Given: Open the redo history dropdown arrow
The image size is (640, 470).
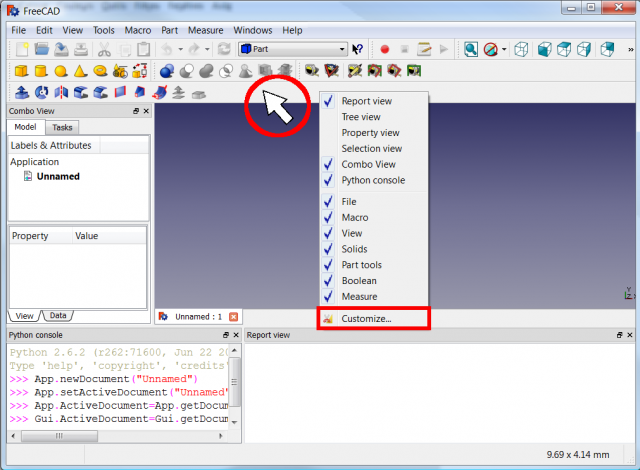Looking at the screenshot, I should (207, 49).
